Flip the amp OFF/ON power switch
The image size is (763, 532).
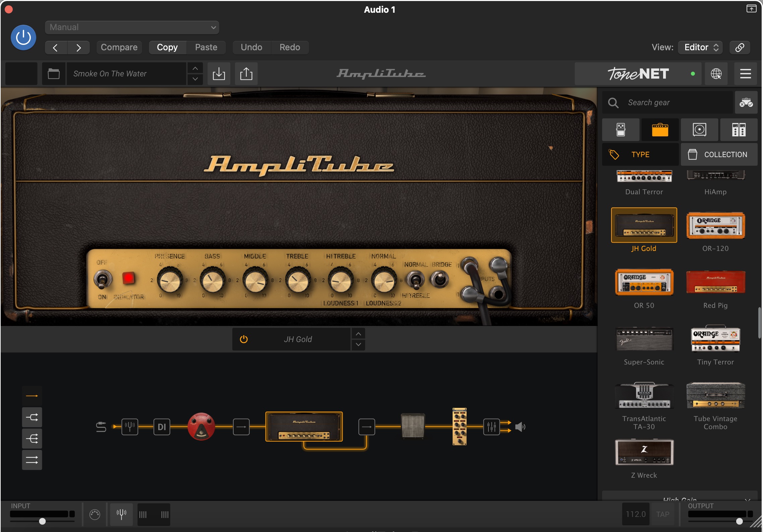coord(103,280)
